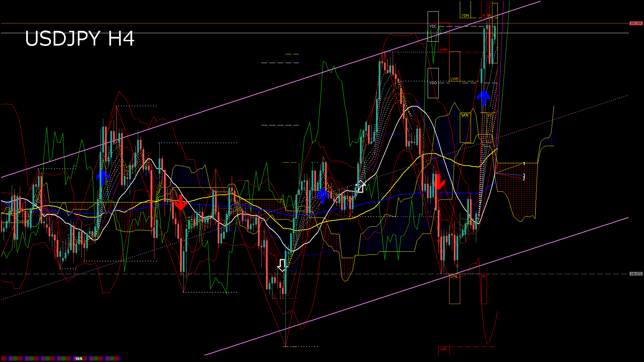
Task: Click the small red circle marker above LWL
Action: tap(457, 266)
